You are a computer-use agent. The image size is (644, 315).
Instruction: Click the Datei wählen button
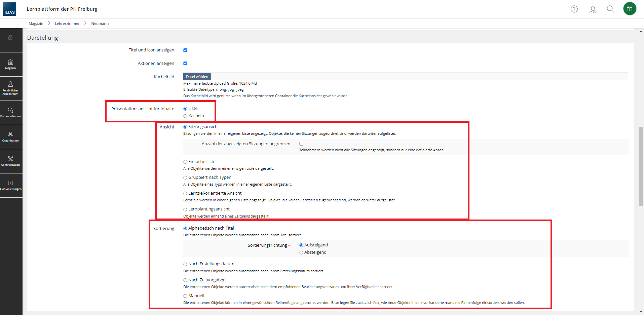click(x=197, y=76)
